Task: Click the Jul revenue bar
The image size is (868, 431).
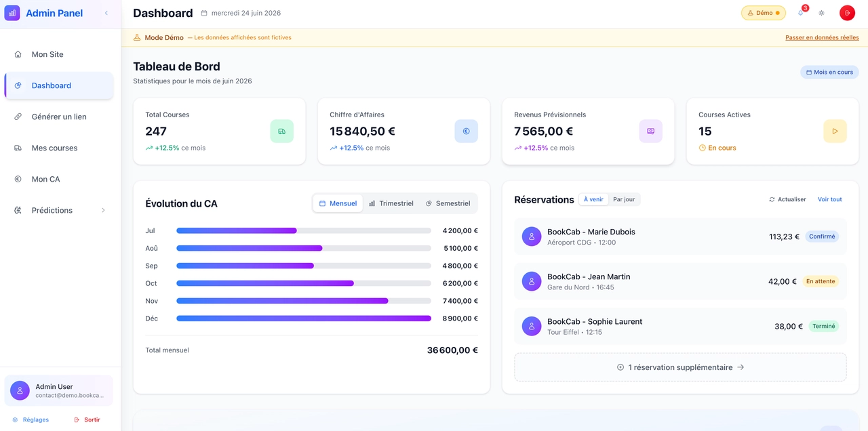Action: pyautogui.click(x=304, y=230)
